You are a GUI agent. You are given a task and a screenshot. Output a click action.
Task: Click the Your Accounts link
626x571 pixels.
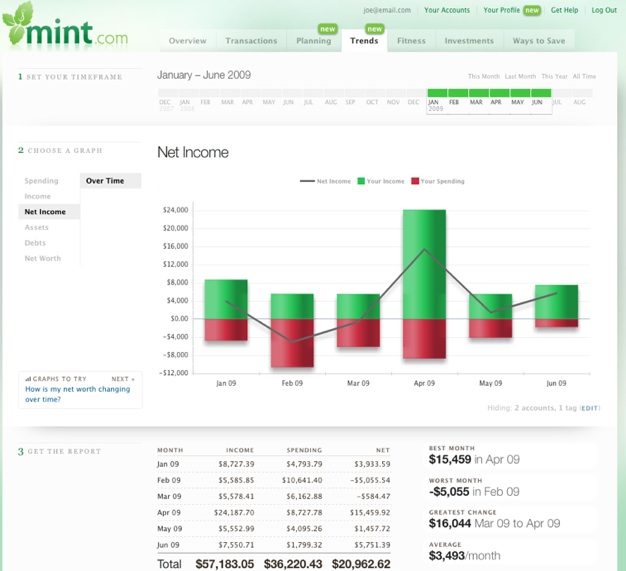[x=447, y=10]
